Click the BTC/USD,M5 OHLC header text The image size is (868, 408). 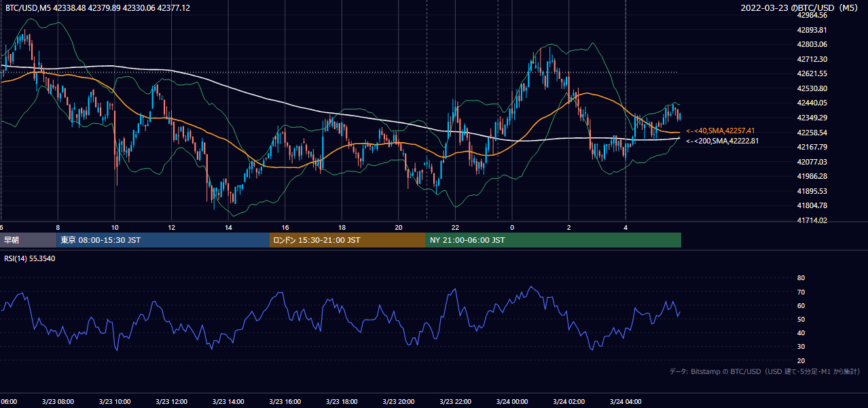click(x=98, y=7)
